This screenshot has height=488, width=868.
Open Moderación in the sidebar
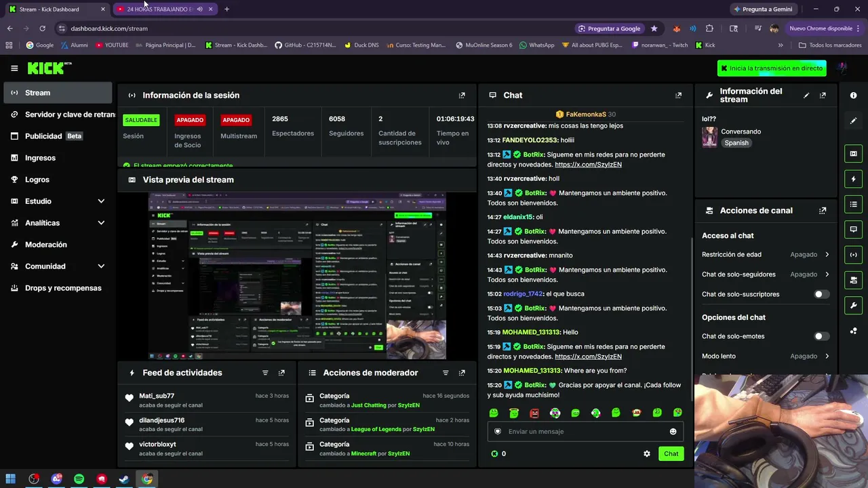(58, 245)
